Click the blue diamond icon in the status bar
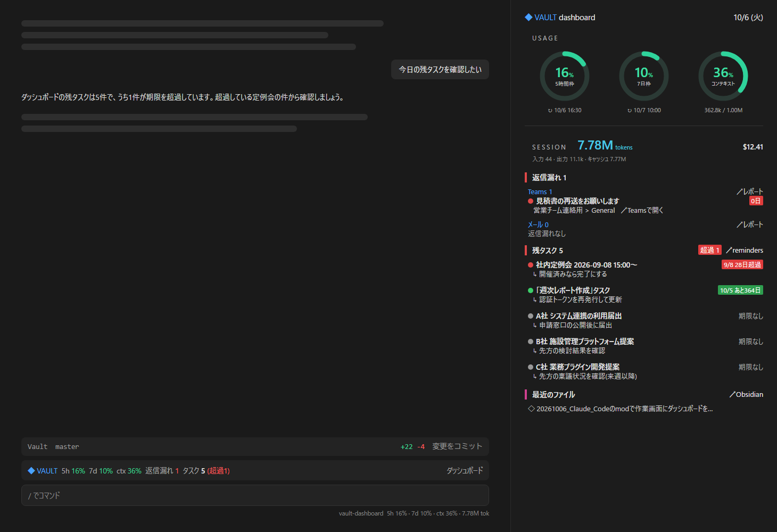The width and height of the screenshot is (777, 532). [x=31, y=471]
